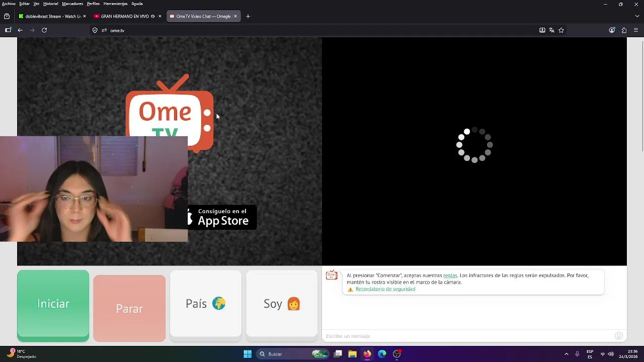Open the Archivo menu

coord(9,4)
